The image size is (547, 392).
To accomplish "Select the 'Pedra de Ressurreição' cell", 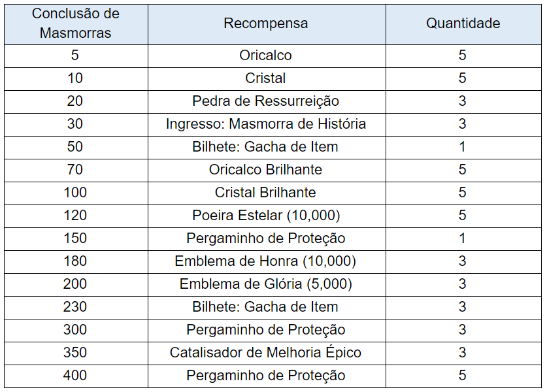I will tap(265, 101).
